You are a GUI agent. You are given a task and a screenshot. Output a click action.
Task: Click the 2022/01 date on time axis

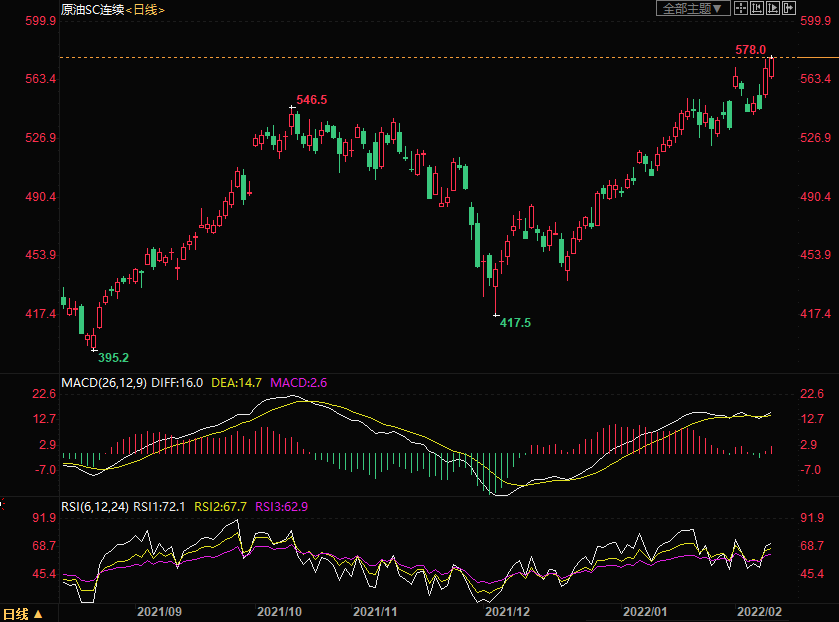click(644, 610)
